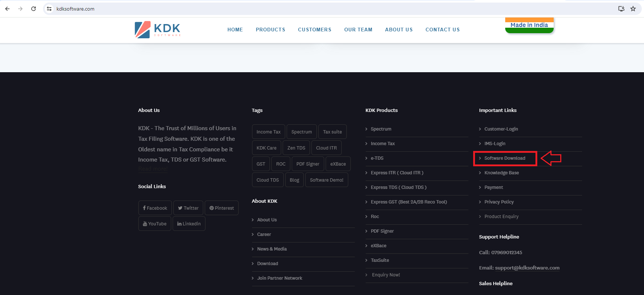Screen dimensions: 644x295
Task: Select the eXBace tag
Action: (x=338, y=164)
